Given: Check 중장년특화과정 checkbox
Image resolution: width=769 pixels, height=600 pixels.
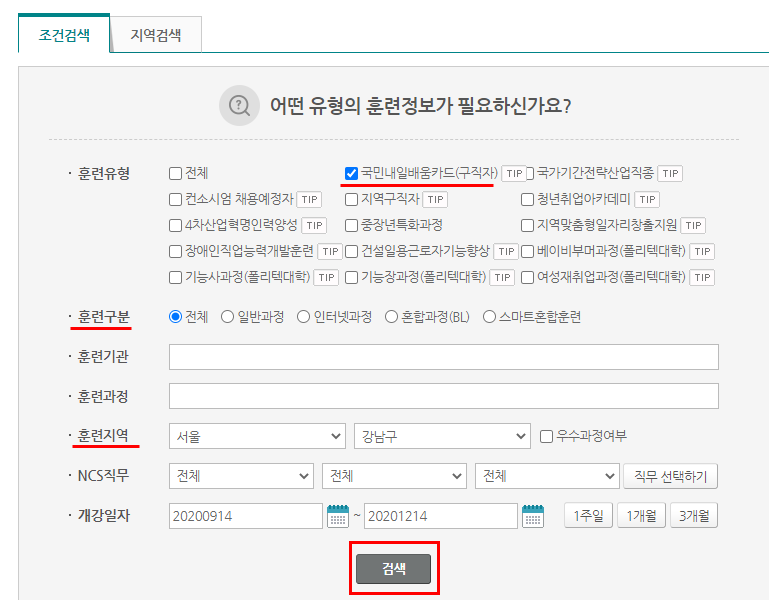Looking at the screenshot, I should point(351,225).
